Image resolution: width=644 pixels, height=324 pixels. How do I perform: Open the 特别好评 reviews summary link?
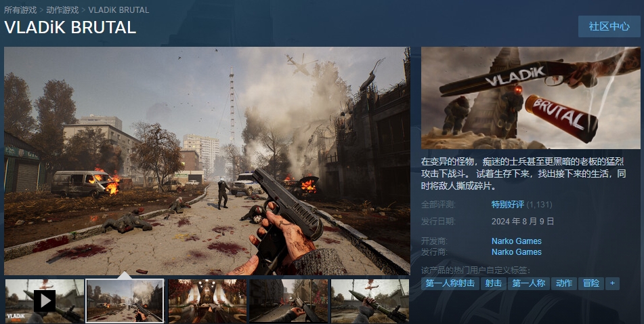pyautogui.click(x=508, y=204)
